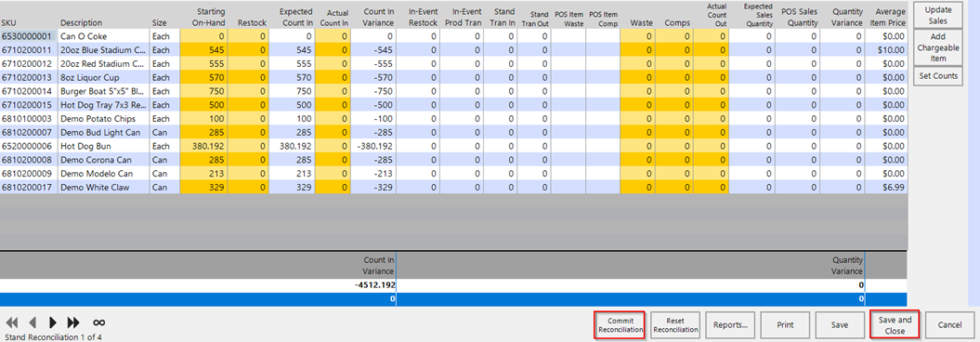Select the Demo Modelo Can description
The width and height of the screenshot is (980, 342).
pos(104,173)
